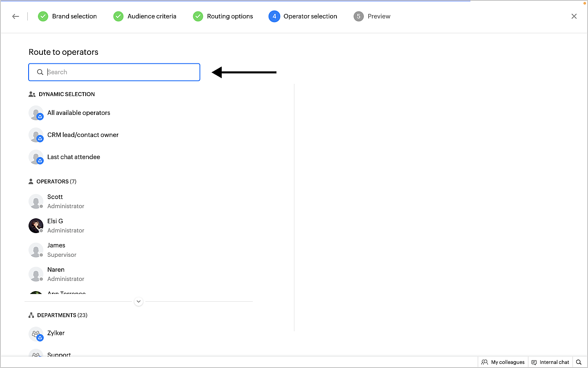Click Zylker department group icon
Image resolution: width=588 pixels, height=368 pixels.
pos(36,334)
